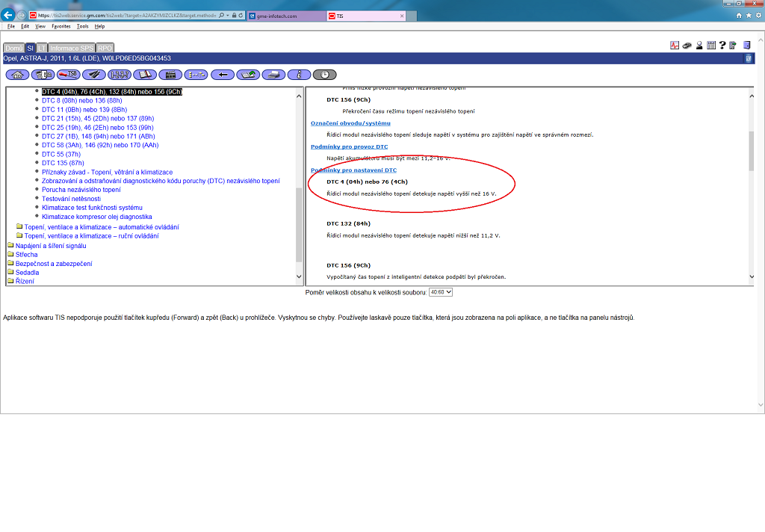This screenshot has height=532, width=765.
Task: Click the open book icon in the toolbar
Action: [145, 74]
